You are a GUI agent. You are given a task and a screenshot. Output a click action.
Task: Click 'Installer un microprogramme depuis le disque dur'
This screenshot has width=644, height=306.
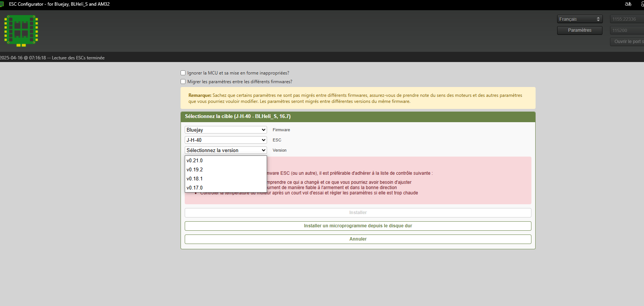tap(358, 226)
